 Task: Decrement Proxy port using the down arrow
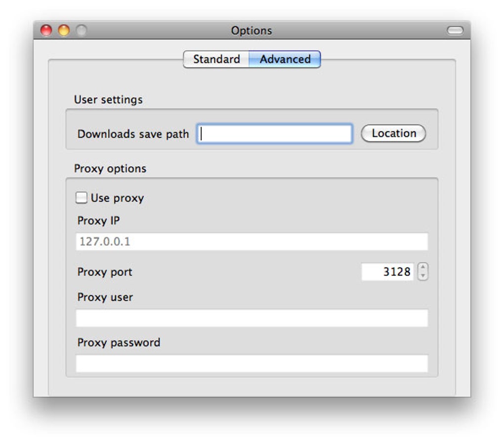pos(423,275)
